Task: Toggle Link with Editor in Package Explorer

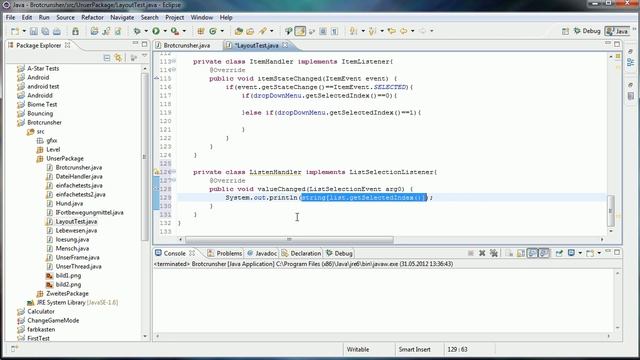Action: point(118,58)
